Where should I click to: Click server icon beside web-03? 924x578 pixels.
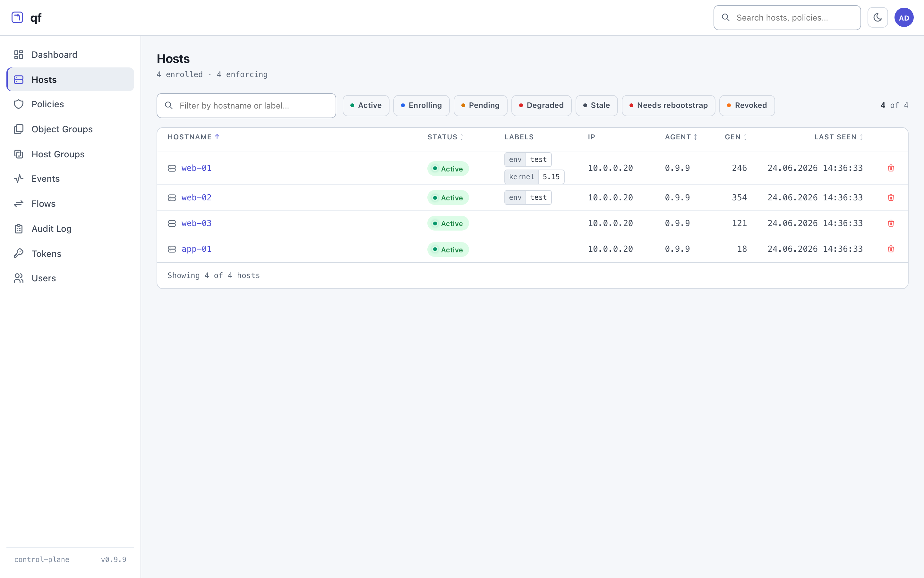tap(172, 223)
